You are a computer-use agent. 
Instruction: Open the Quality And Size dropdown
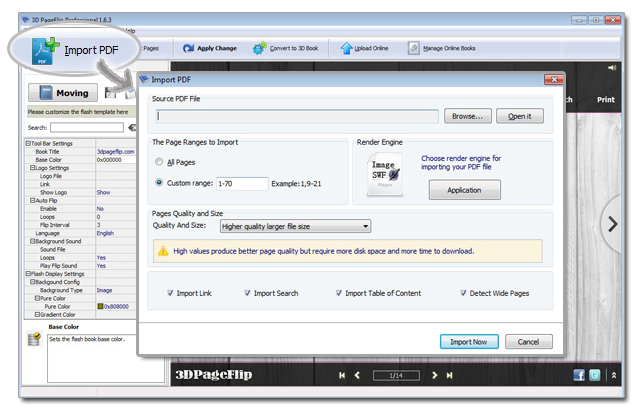pyautogui.click(x=295, y=226)
